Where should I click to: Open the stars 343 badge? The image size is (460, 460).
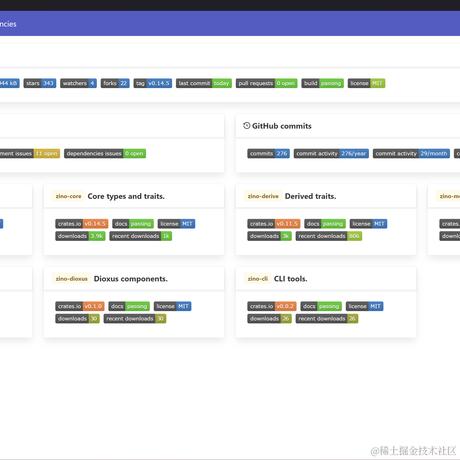coord(40,83)
